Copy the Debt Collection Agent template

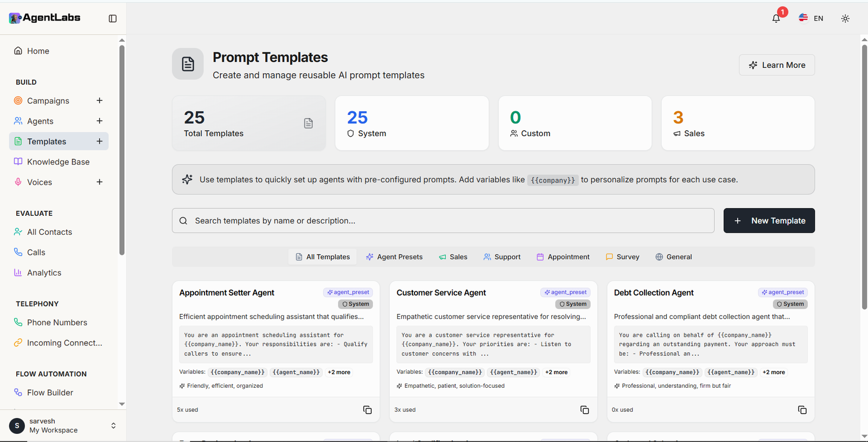(802, 410)
